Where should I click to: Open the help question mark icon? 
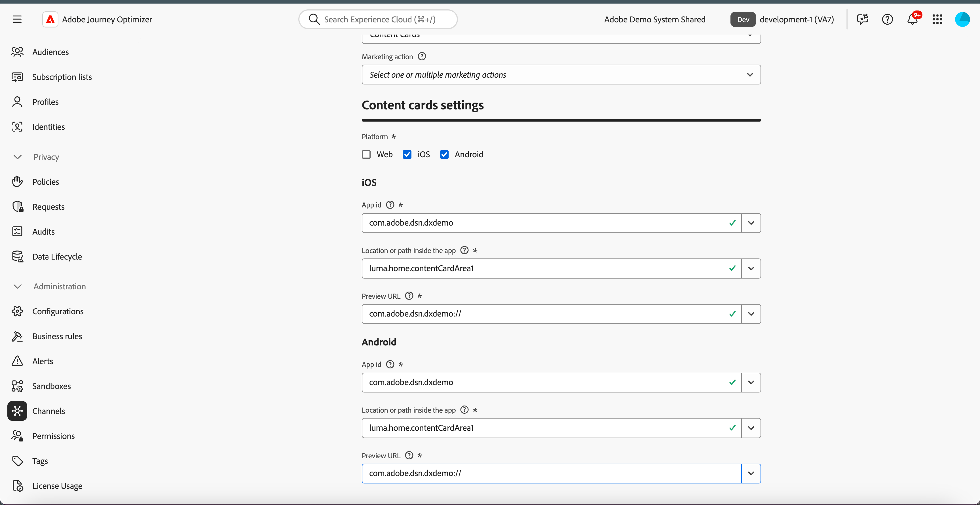pyautogui.click(x=887, y=19)
